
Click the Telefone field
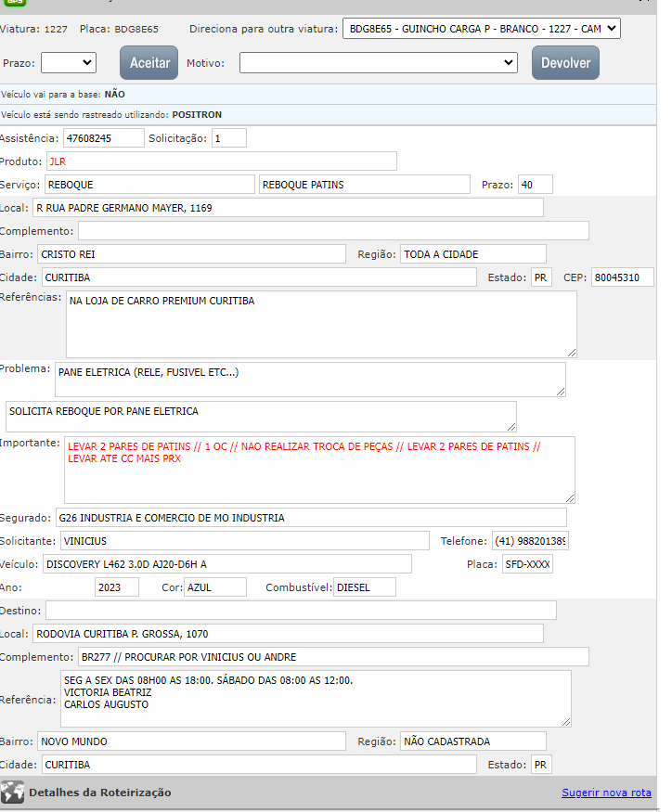[x=531, y=541]
